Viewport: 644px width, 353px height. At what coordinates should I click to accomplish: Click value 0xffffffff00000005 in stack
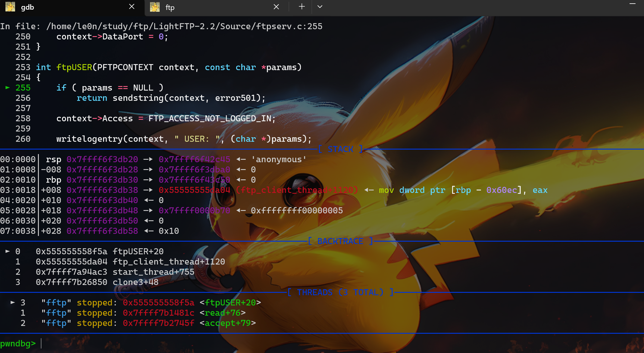tap(297, 211)
